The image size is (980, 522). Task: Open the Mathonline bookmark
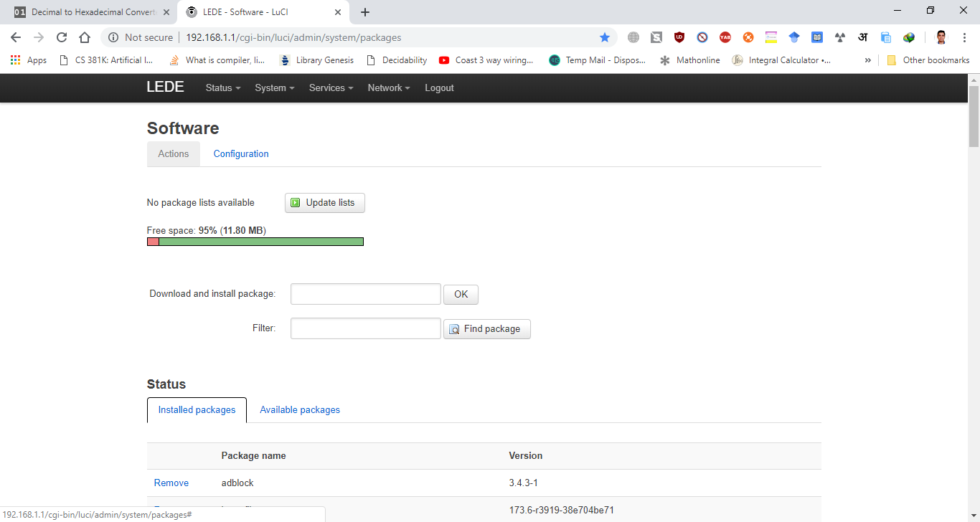click(689, 60)
